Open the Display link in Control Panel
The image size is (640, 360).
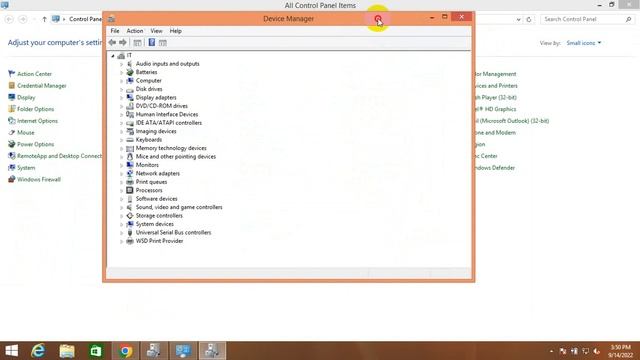(x=26, y=98)
